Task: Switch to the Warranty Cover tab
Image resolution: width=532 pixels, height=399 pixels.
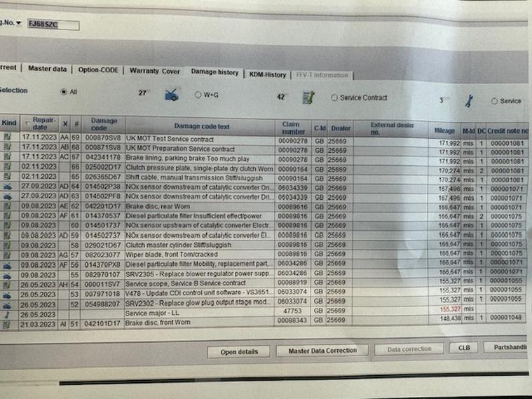Action: tap(154, 71)
